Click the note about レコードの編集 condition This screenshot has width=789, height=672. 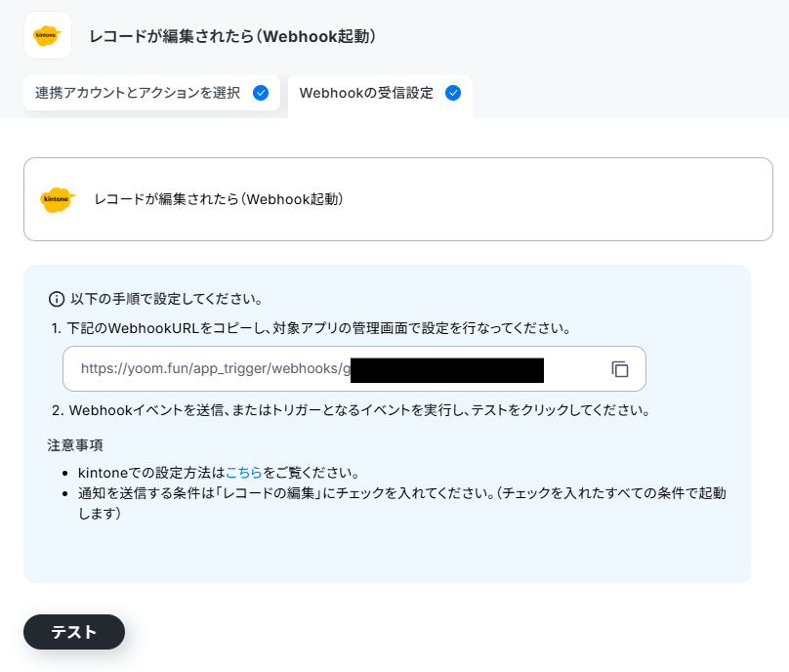(401, 503)
